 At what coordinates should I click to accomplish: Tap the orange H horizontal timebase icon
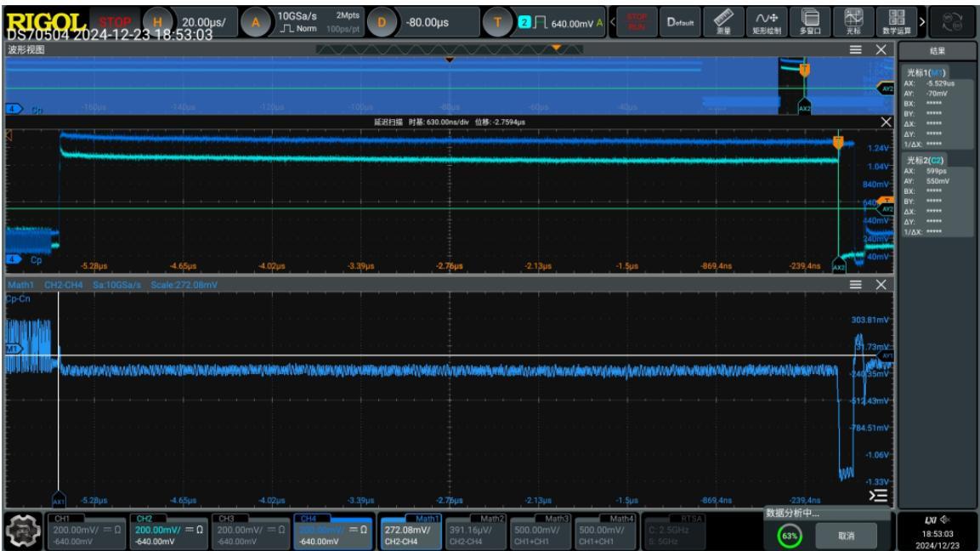157,22
